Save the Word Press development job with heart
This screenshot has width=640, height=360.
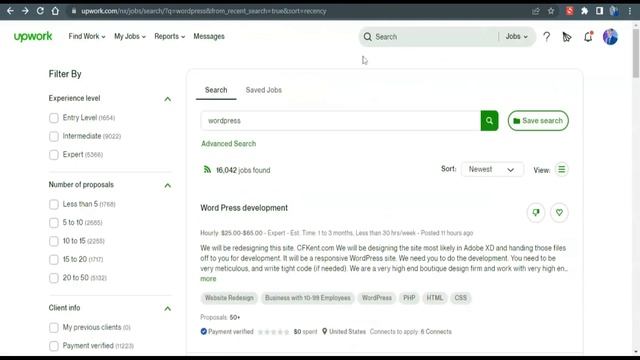[559, 212]
